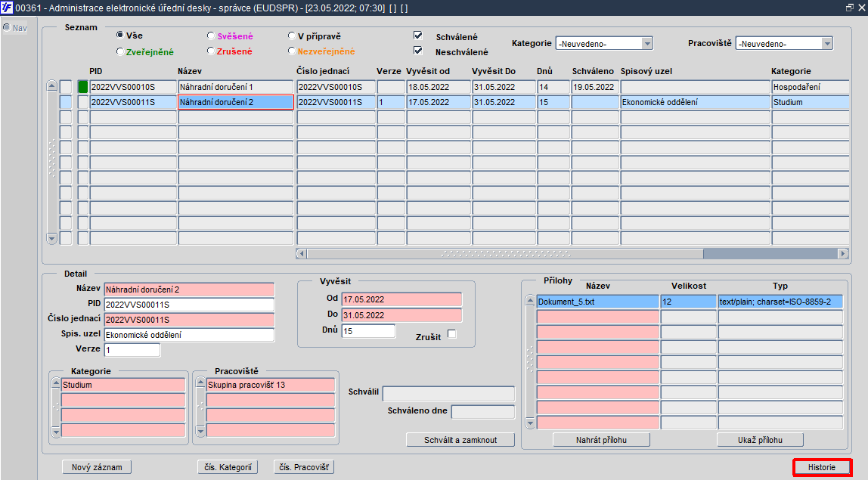
Task: Open the Kategorie filter dropdown
Action: (646, 44)
